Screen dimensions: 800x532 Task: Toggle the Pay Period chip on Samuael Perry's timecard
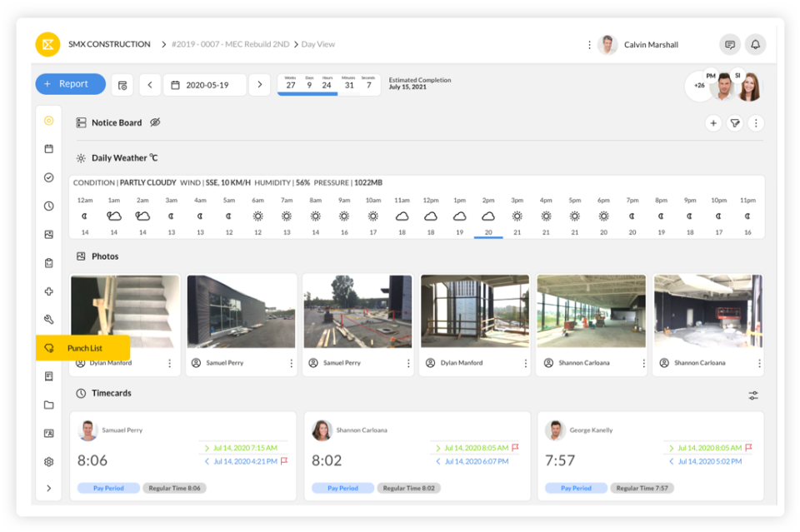(x=108, y=488)
